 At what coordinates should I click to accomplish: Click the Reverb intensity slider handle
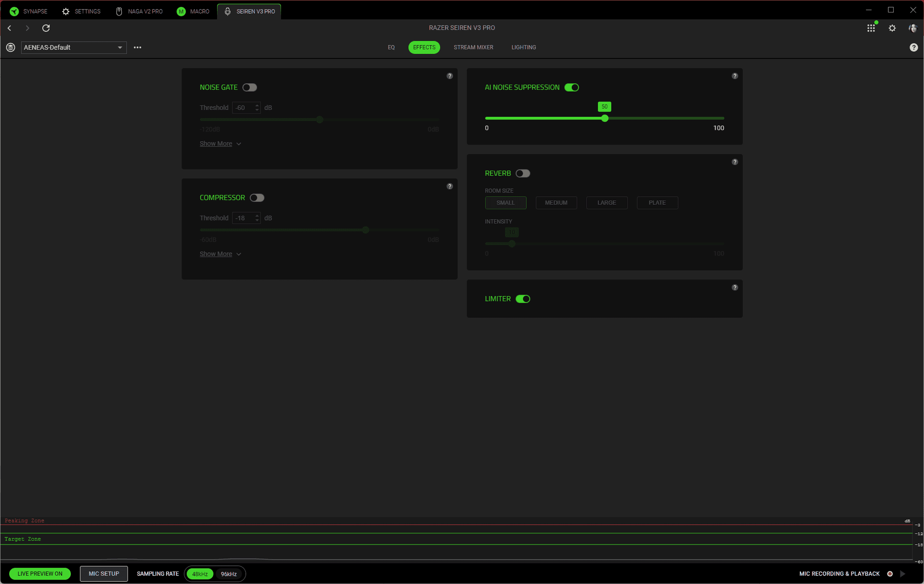512,244
